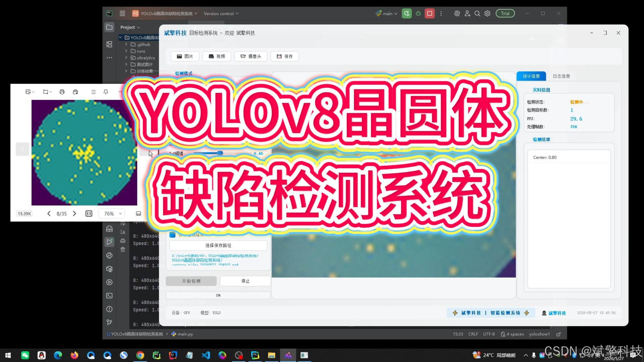
Task: Click actual size 1:1 icon in viewer
Action: [x=89, y=213]
